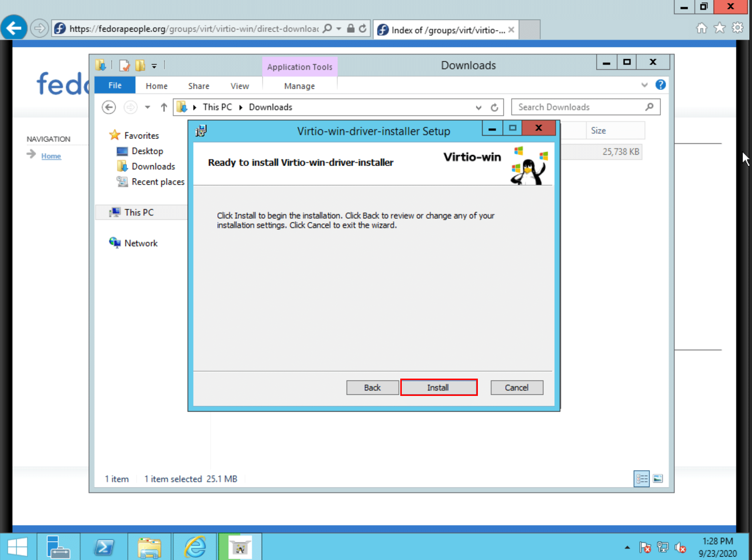Click the security lock icon in address bar
Viewport: 752px width, 560px height.
click(351, 29)
